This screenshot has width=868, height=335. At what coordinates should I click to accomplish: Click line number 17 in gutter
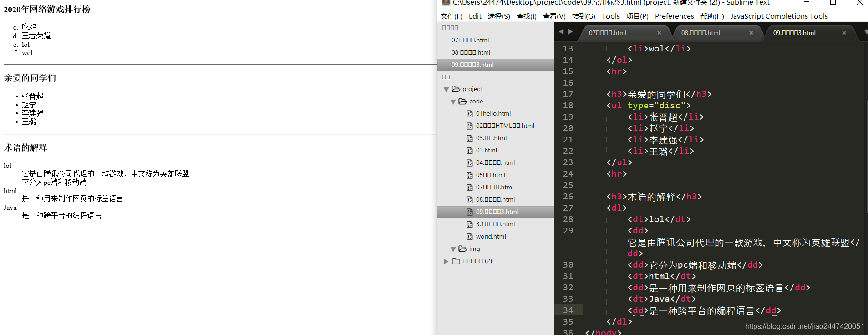point(568,94)
